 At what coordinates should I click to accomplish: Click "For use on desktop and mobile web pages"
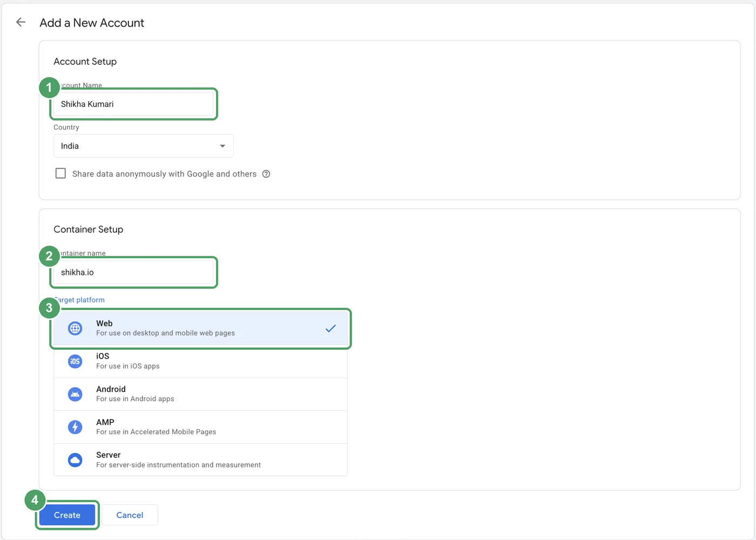coord(165,333)
